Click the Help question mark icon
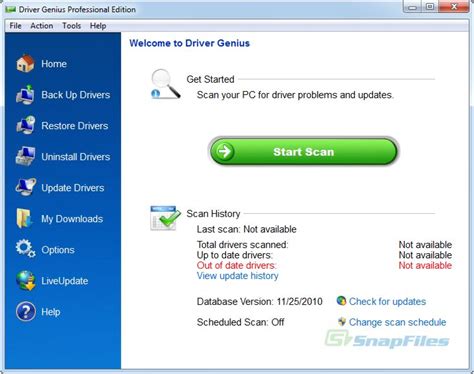Screen dimensions: 474x374 pos(26,312)
